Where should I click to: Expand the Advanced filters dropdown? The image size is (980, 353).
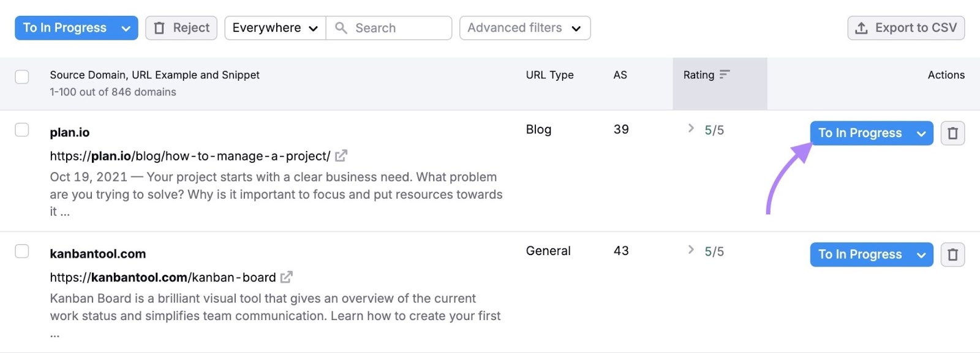pyautogui.click(x=524, y=28)
